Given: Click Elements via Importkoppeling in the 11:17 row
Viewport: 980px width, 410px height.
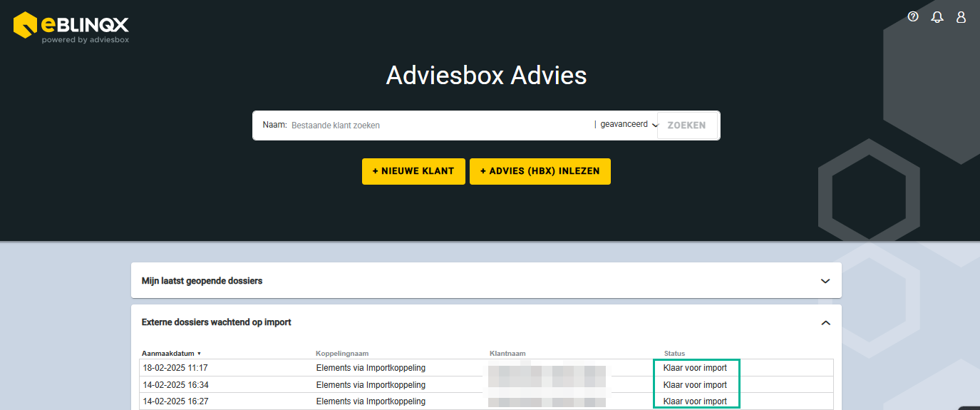Looking at the screenshot, I should tap(371, 368).
